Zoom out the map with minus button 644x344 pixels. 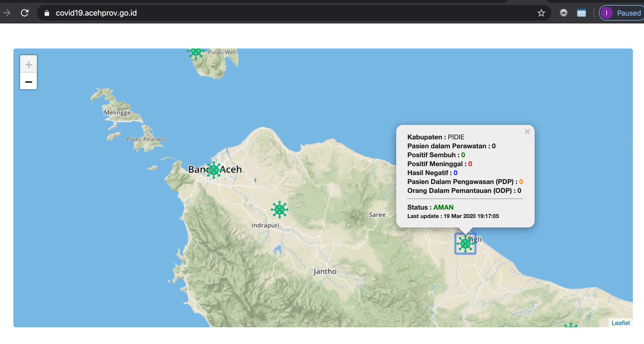tap(29, 82)
